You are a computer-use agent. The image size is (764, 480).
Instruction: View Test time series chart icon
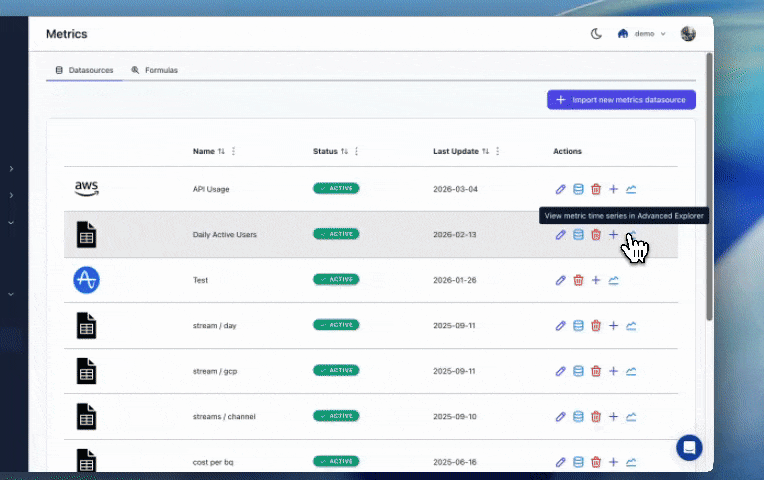pyautogui.click(x=613, y=280)
